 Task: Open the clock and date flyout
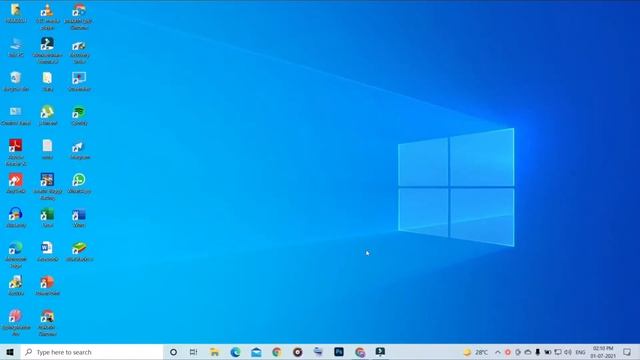point(603,352)
